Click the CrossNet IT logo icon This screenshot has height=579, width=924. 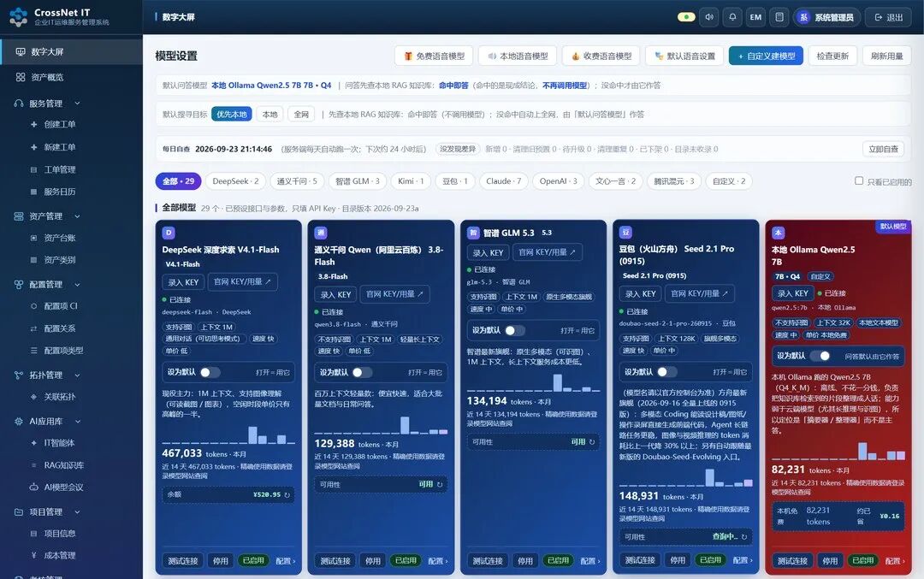point(18,16)
